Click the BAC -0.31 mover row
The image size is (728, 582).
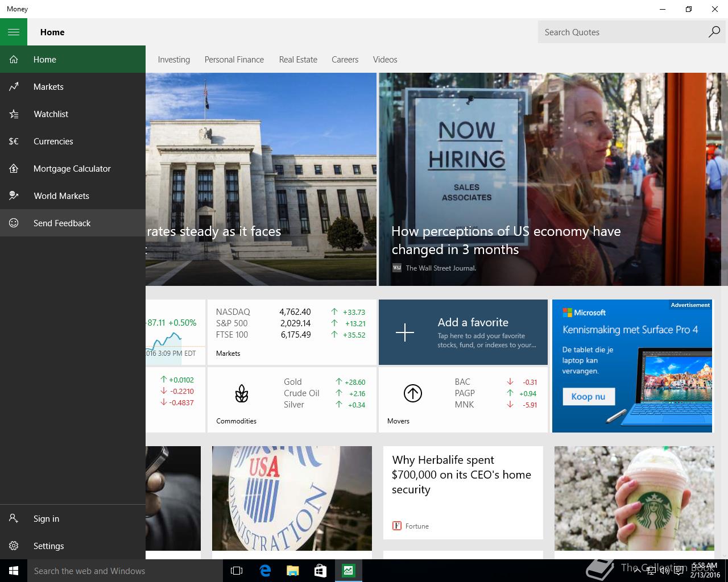496,382
